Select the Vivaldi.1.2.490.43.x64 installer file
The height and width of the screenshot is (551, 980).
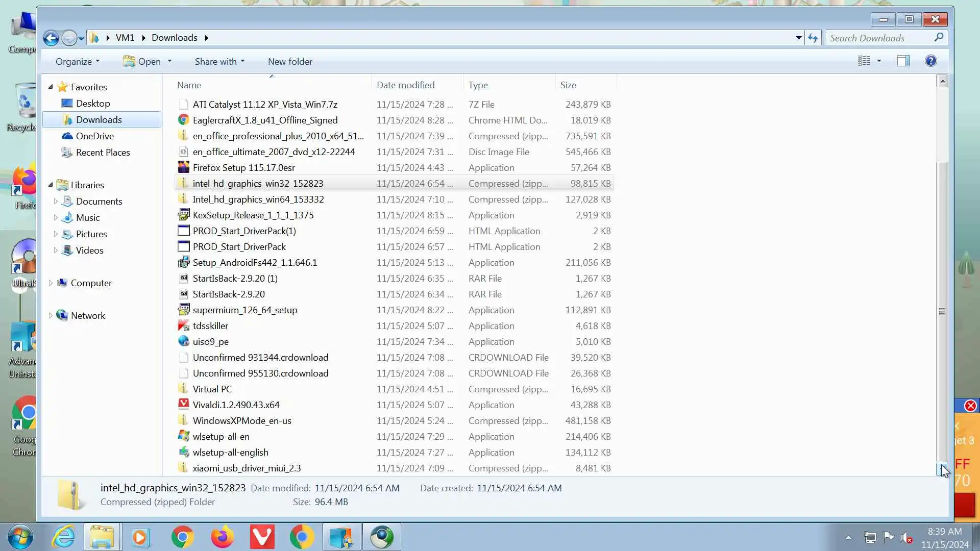[x=236, y=405]
